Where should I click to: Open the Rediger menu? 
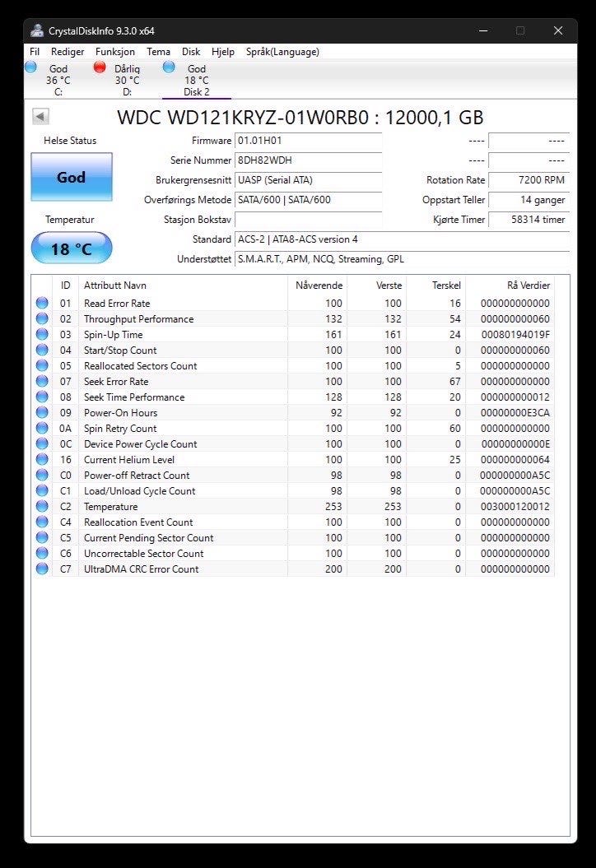click(68, 52)
